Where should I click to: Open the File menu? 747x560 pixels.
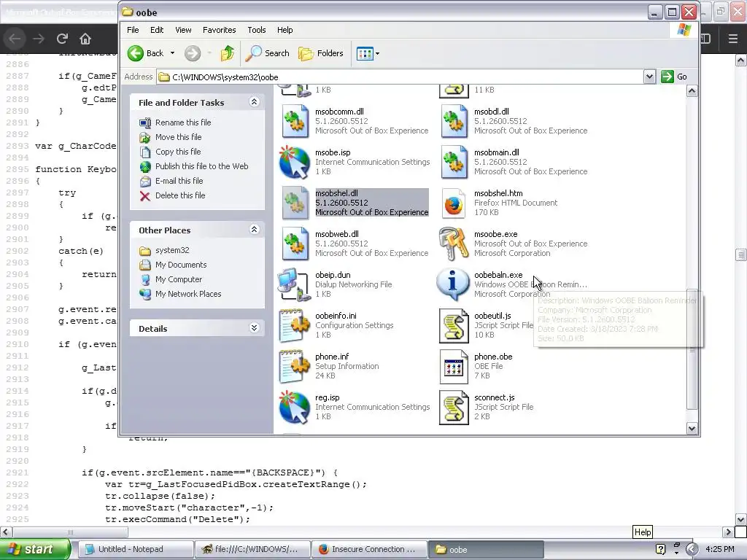133,30
